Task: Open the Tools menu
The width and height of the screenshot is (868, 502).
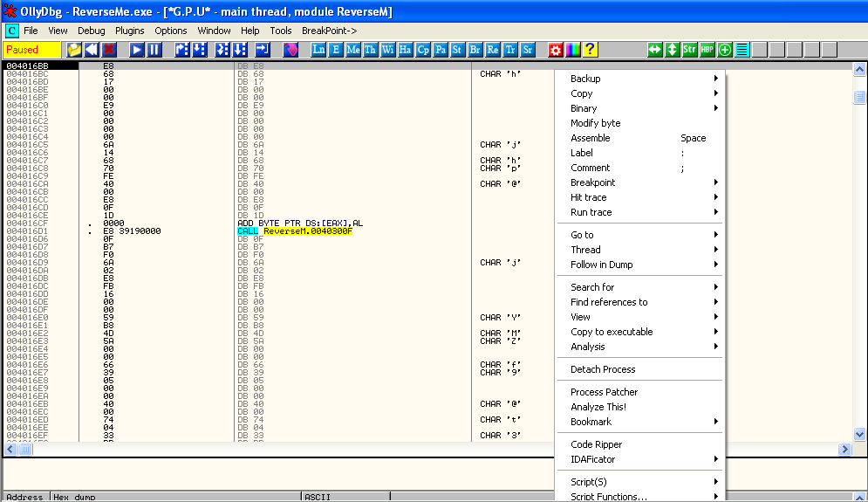Action: [281, 31]
